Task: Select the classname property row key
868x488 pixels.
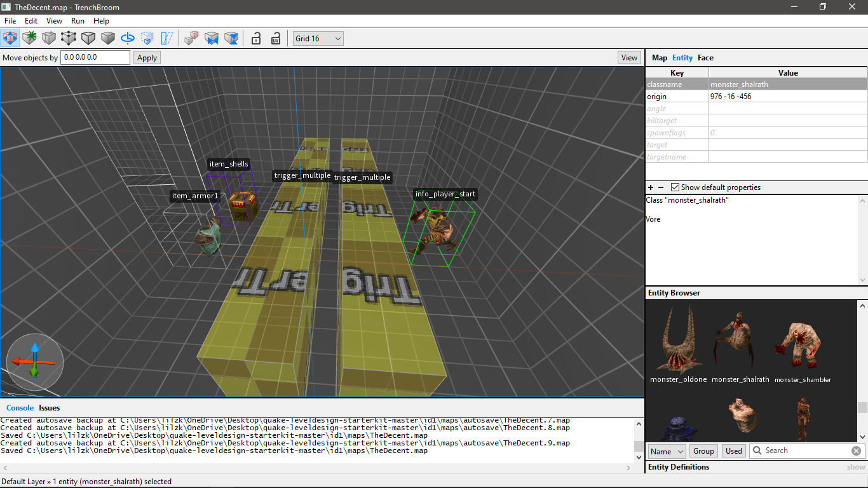Action: click(x=677, y=85)
